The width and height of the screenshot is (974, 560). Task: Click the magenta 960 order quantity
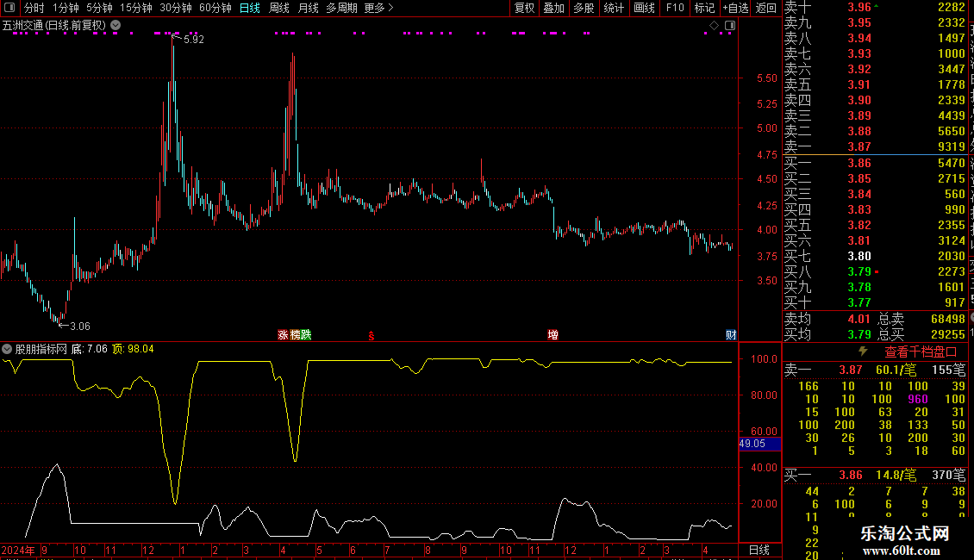point(917,399)
